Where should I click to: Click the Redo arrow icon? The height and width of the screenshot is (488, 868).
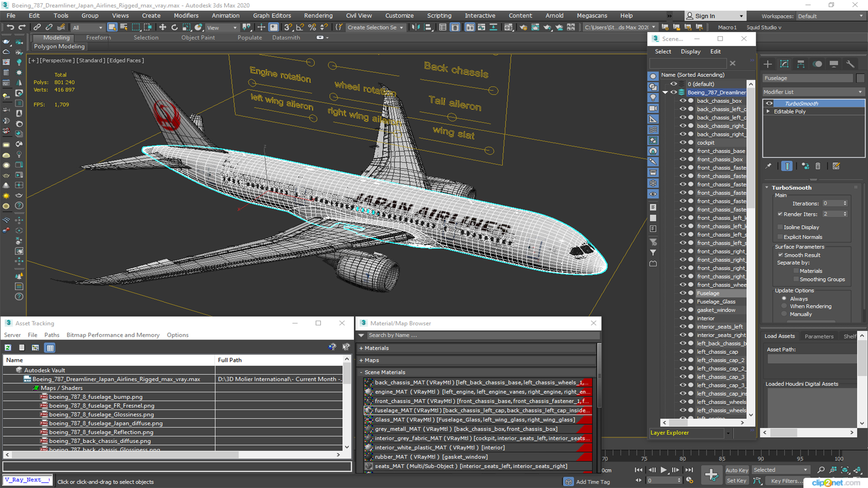pyautogui.click(x=22, y=27)
